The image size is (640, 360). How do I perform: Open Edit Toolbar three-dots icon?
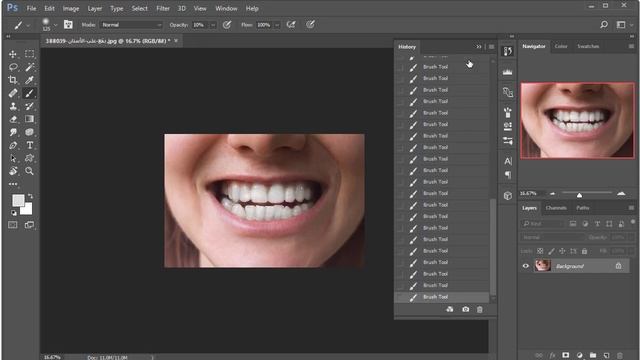coord(13,184)
